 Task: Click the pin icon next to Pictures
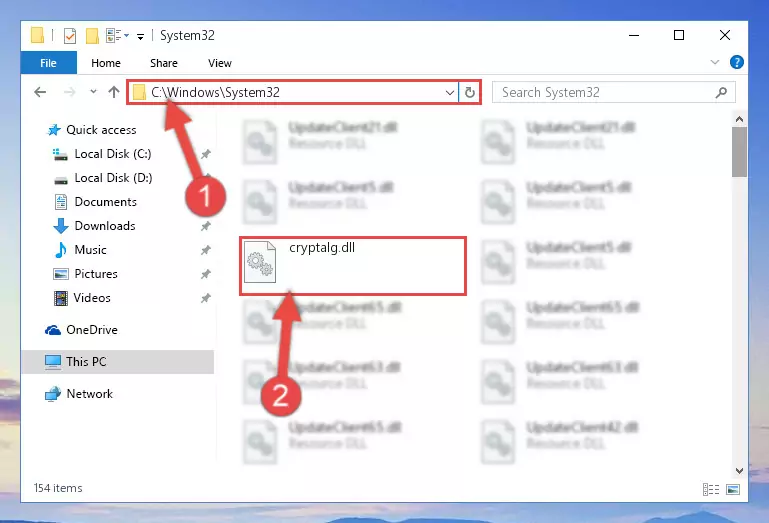coord(205,274)
